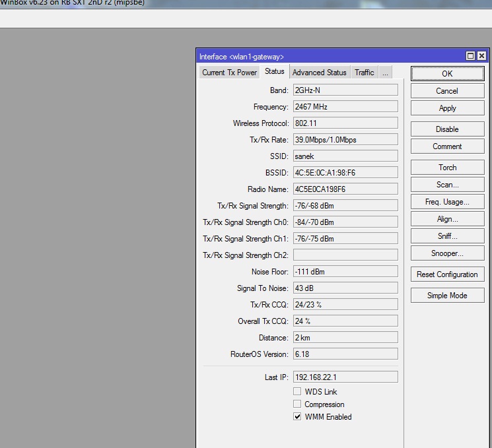Close the Interface wlan1-gateway window
The image size is (492, 448).
point(481,56)
